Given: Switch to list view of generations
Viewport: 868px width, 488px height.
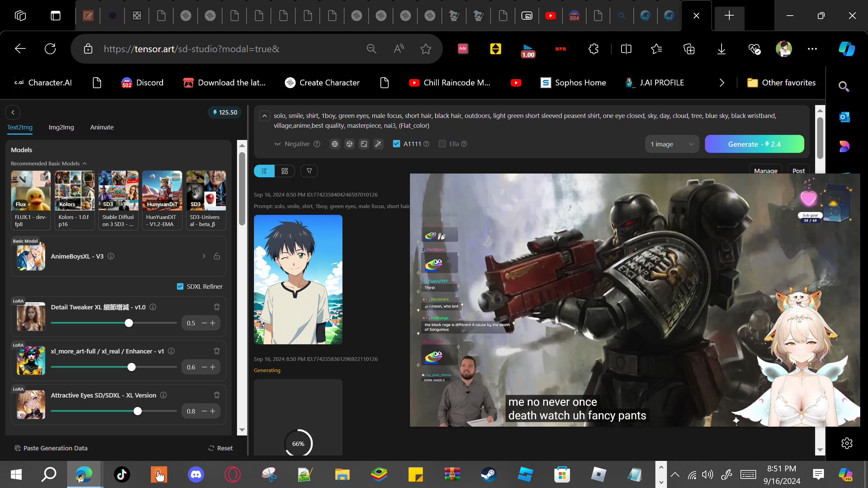Looking at the screenshot, I should coord(264,171).
